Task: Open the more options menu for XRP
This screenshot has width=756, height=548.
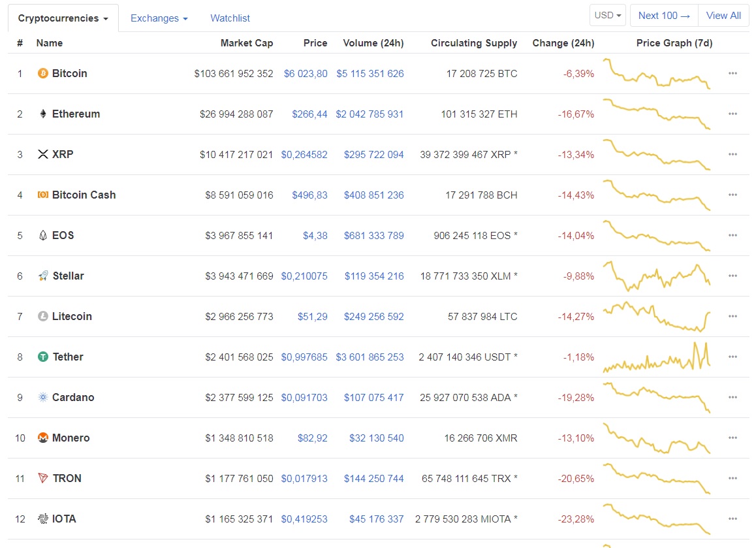Action: tap(733, 154)
